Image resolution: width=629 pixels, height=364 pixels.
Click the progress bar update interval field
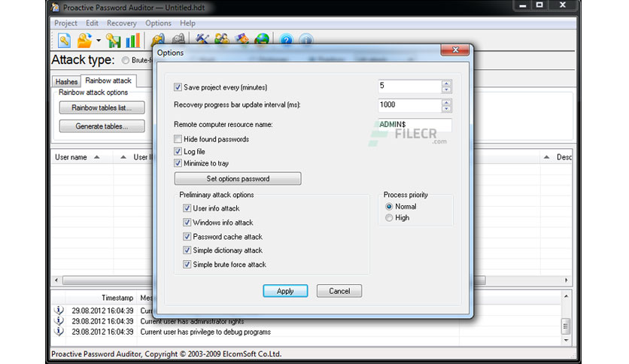pyautogui.click(x=409, y=105)
